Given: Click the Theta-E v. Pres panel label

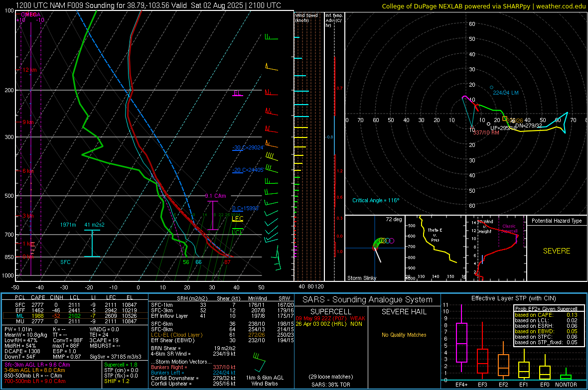Looking at the screenshot, I should (435, 235).
